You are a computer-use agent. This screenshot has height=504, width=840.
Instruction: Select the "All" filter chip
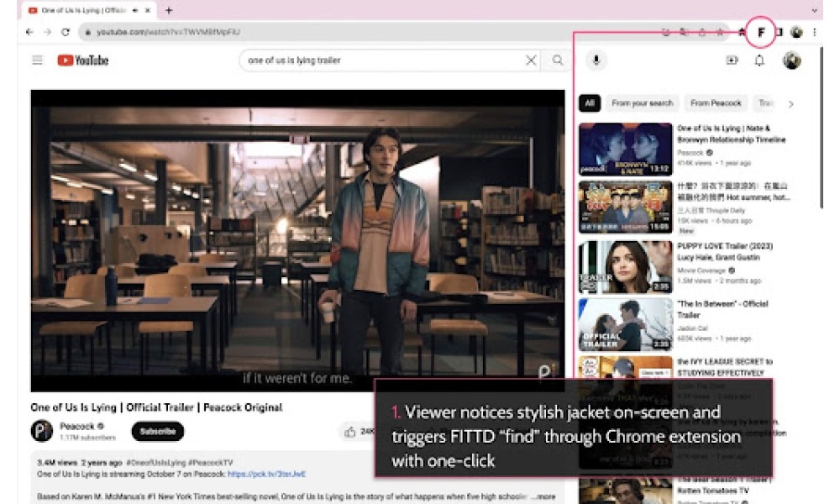[590, 102]
